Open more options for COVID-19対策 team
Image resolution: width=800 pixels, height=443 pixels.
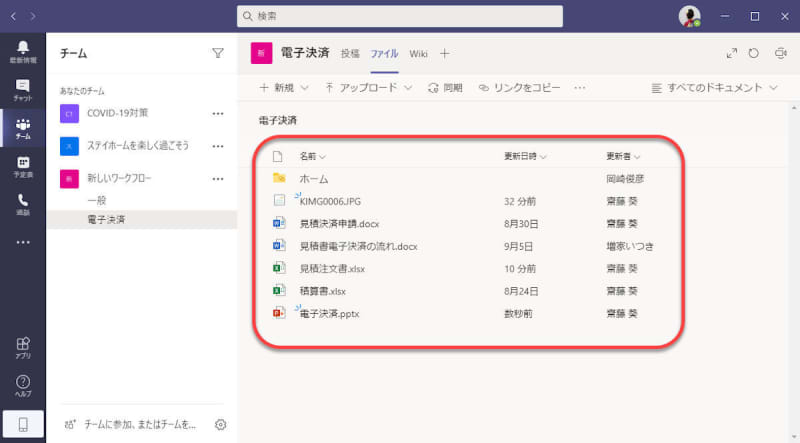[218, 113]
